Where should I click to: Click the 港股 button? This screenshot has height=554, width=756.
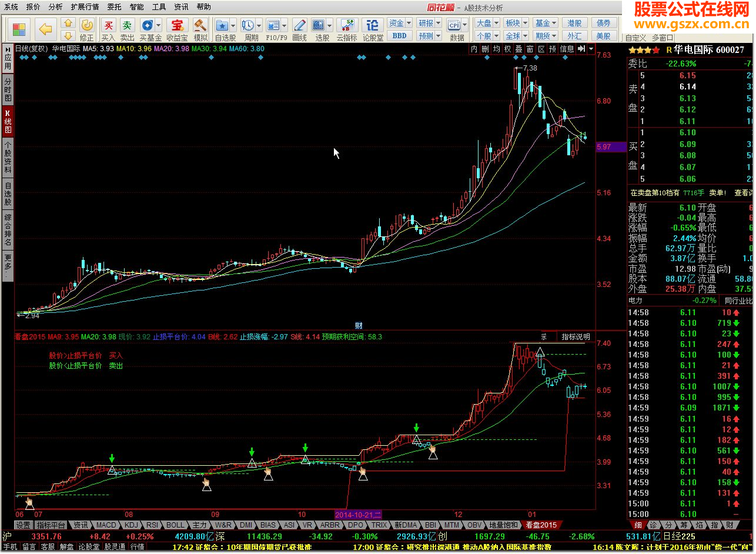point(575,23)
